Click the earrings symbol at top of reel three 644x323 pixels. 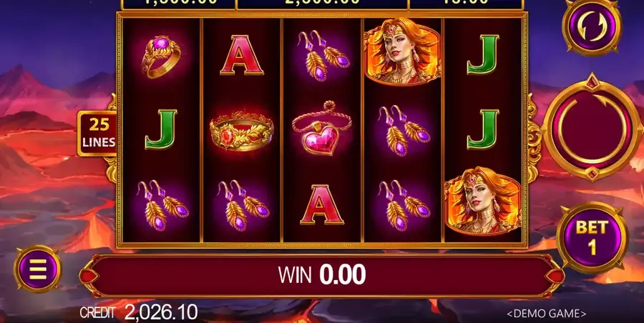pos(324,56)
